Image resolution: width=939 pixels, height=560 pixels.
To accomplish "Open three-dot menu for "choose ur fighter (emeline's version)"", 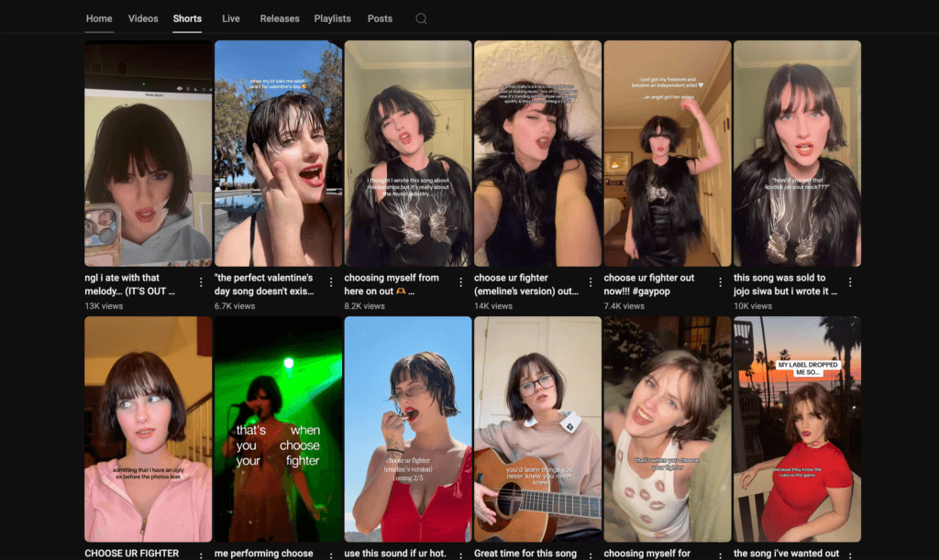I will [590, 283].
